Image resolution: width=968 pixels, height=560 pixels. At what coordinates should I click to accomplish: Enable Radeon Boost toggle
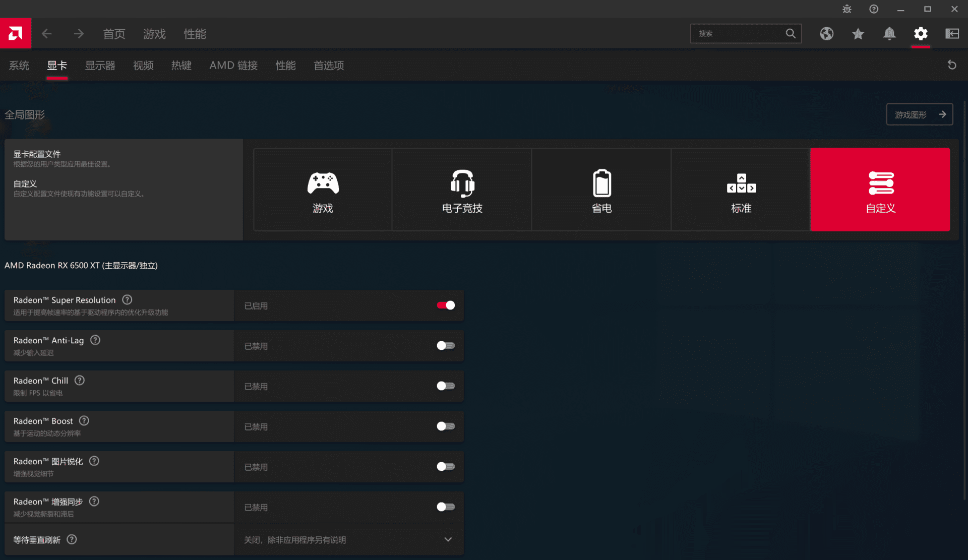pyautogui.click(x=446, y=426)
